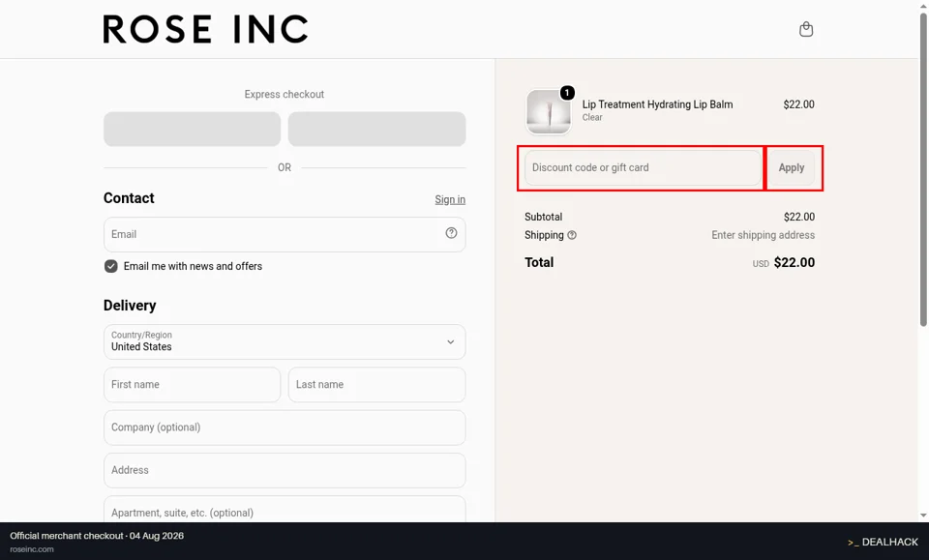Click the roseinc.com text in bottom bar
This screenshot has height=560, width=929.
click(32, 549)
